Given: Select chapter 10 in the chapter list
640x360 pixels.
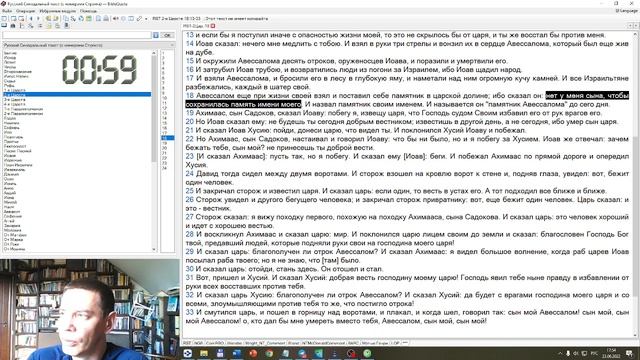Looking at the screenshot, I should click(x=164, y=98).
